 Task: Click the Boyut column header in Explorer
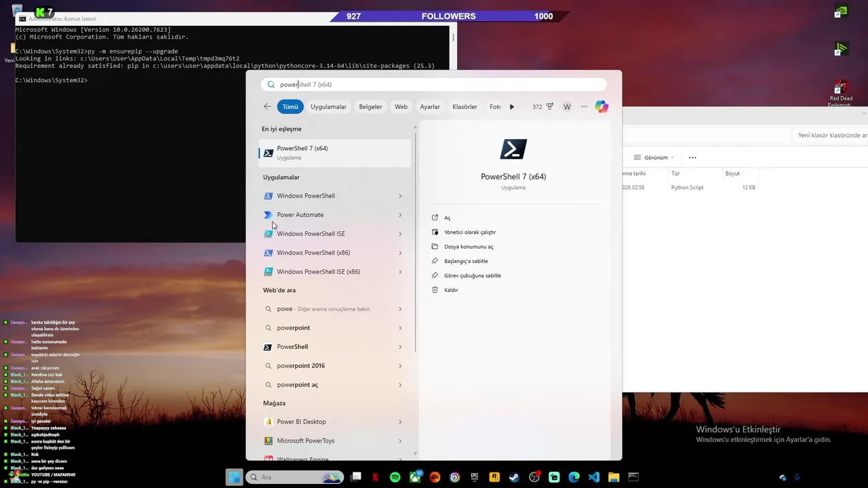732,174
